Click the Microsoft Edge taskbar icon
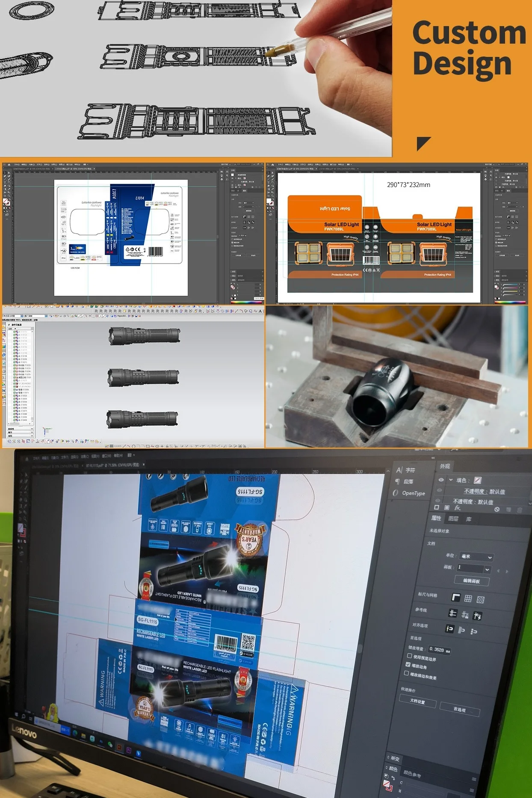The height and width of the screenshot is (798, 532). (74, 733)
